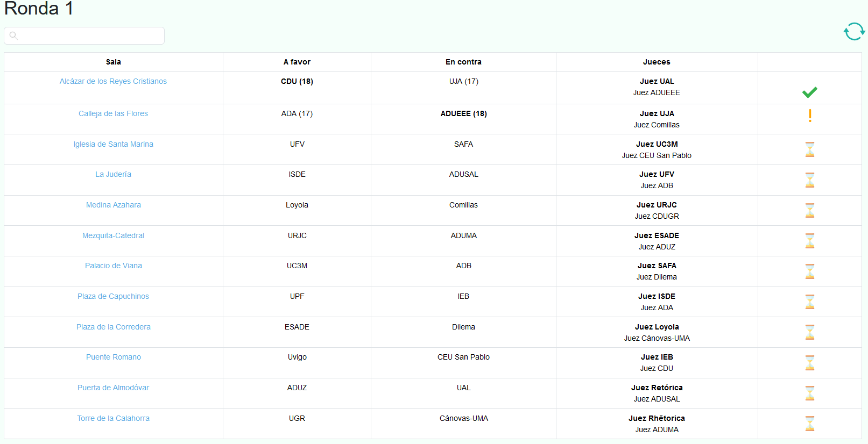Click hourglass icon in Torre de la Calahorra row

(x=810, y=424)
